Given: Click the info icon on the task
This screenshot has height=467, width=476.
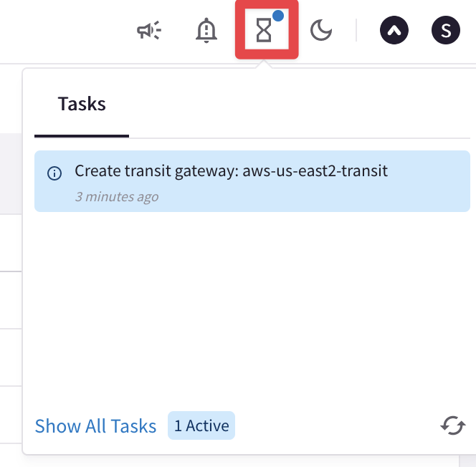Looking at the screenshot, I should coord(54,173).
